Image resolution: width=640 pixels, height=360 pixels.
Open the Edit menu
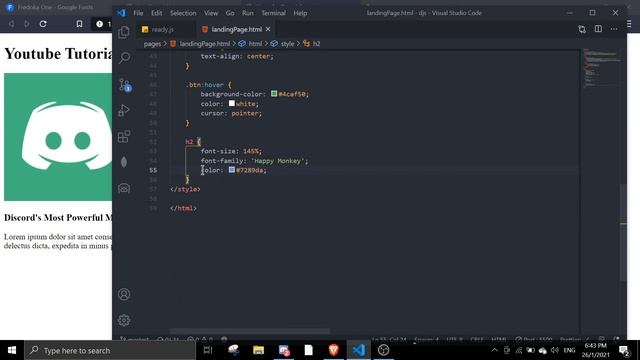156,13
